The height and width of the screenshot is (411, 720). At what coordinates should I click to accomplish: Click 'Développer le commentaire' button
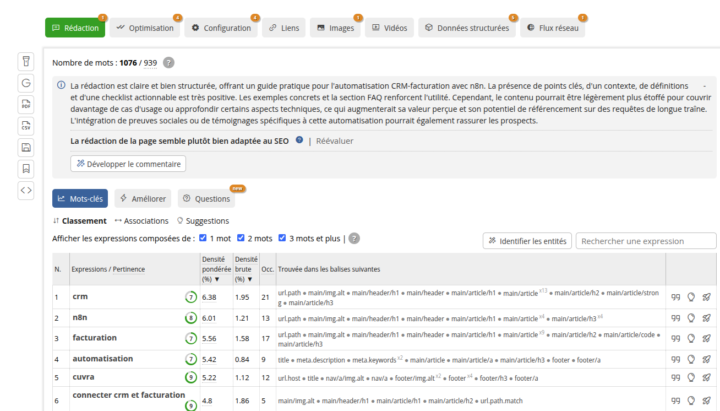(128, 163)
